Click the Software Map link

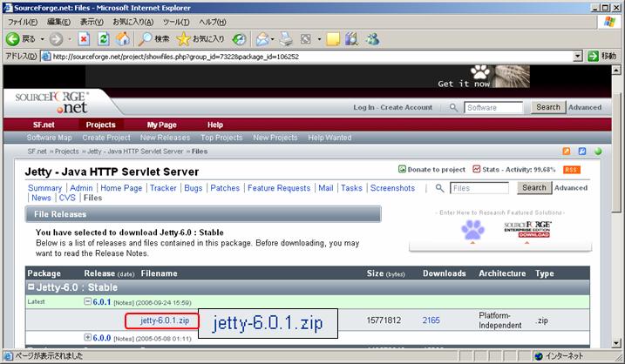coord(49,138)
